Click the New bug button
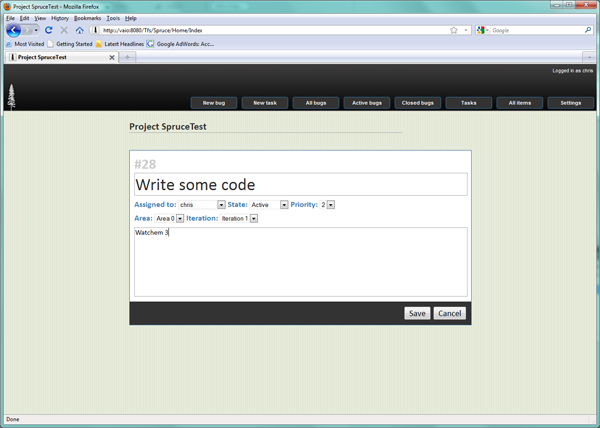Image resolution: width=600 pixels, height=428 pixels. [214, 103]
